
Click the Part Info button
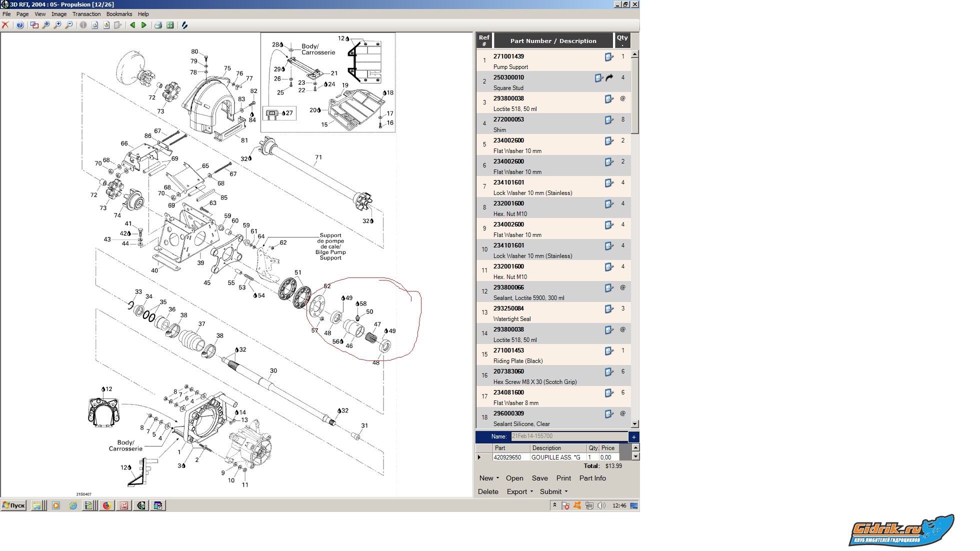[x=592, y=478]
